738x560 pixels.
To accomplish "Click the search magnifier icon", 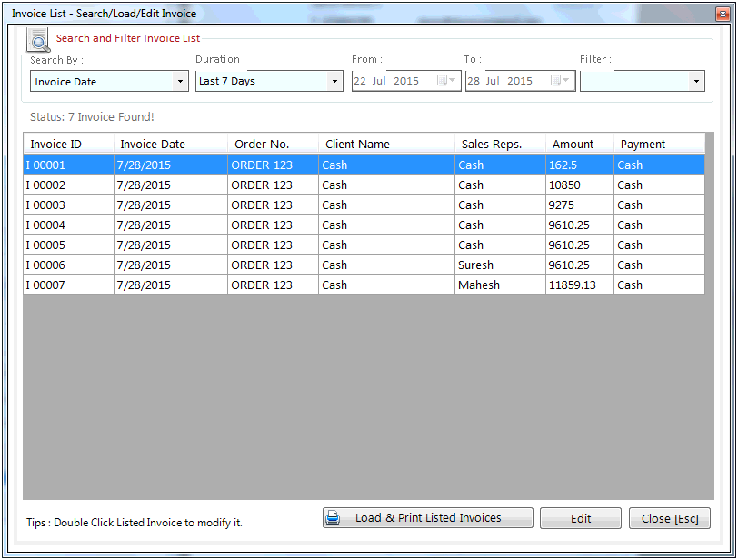I will coord(38,40).
